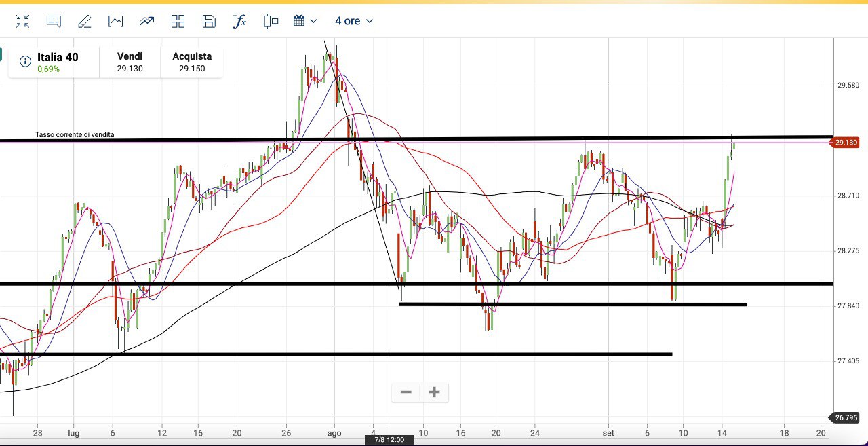The image size is (868, 446).
Task: Click the 29.130 current price label
Action: 846,143
